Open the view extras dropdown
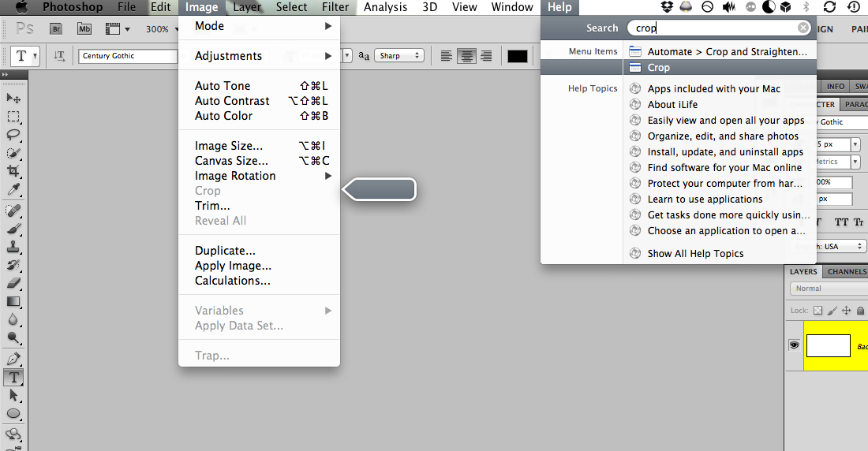868x451 pixels. pos(118,28)
